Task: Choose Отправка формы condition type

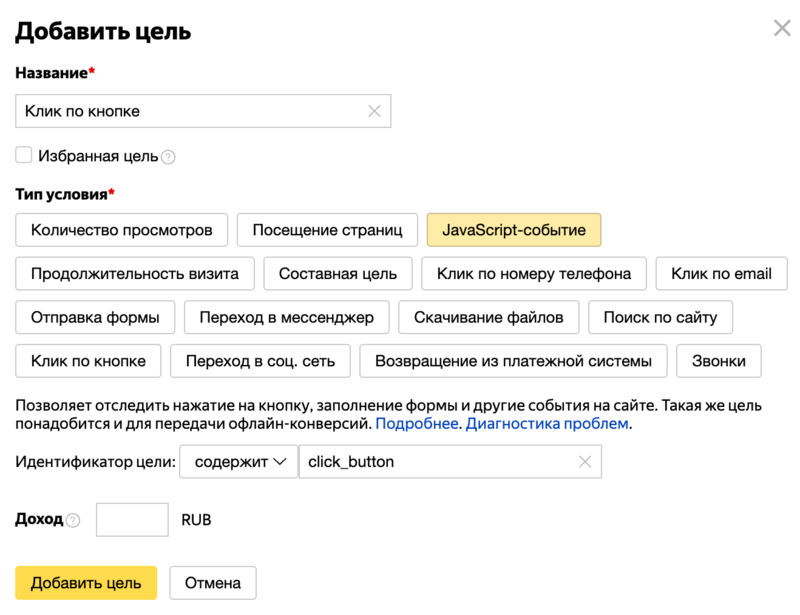Action: (95, 318)
